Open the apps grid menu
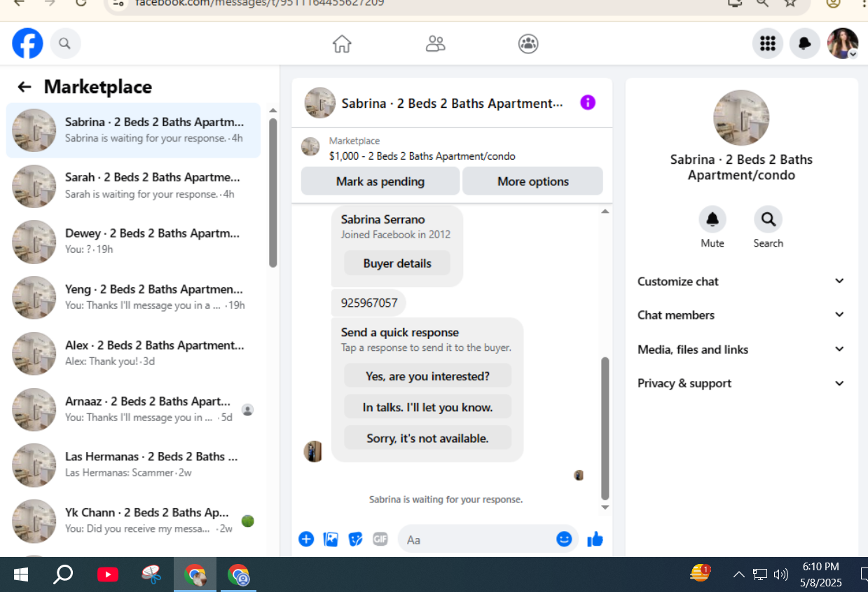The image size is (868, 592). [x=768, y=43]
